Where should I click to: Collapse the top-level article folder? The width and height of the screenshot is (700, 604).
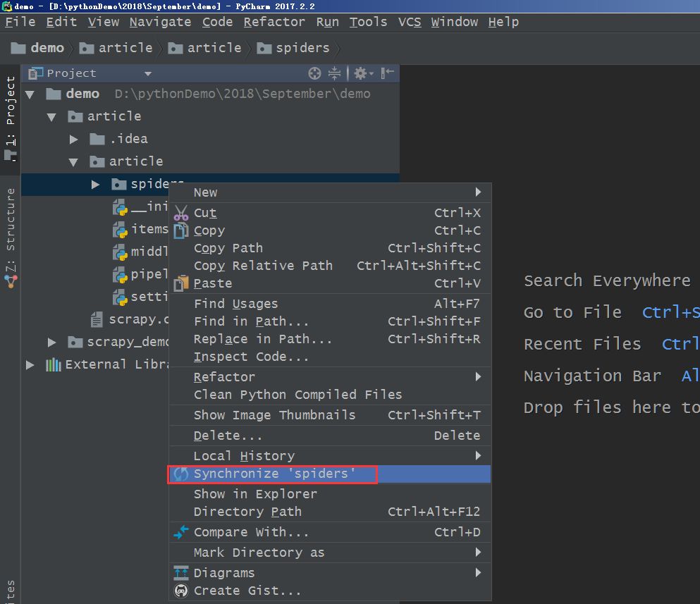(x=51, y=117)
